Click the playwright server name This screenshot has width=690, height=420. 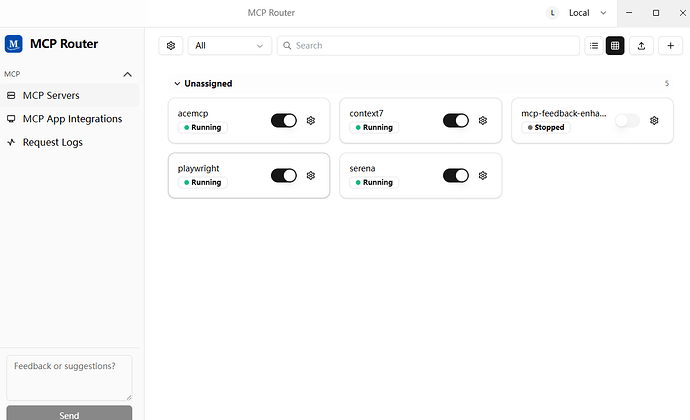pos(198,169)
